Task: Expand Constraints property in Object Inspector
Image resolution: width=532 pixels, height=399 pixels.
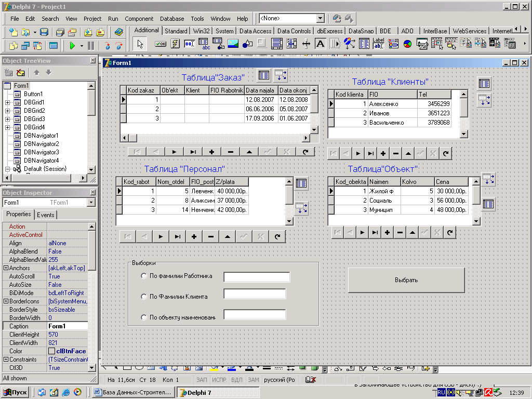Action: (x=6, y=360)
